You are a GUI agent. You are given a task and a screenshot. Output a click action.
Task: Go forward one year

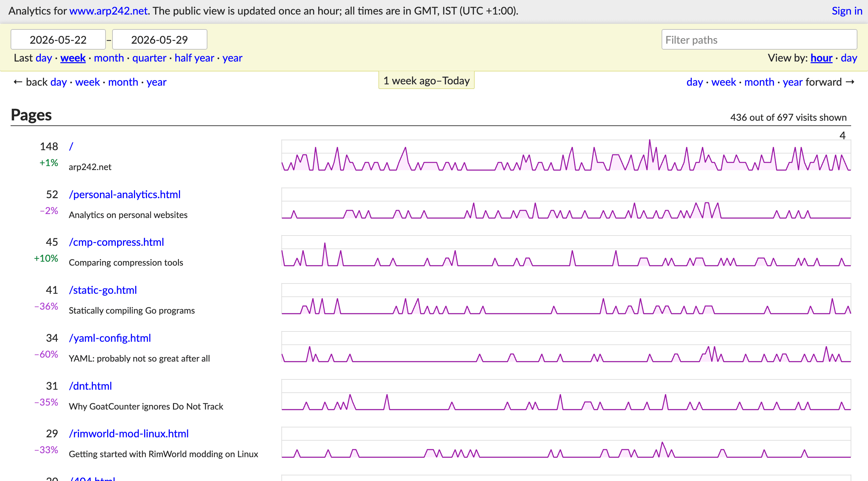point(793,82)
